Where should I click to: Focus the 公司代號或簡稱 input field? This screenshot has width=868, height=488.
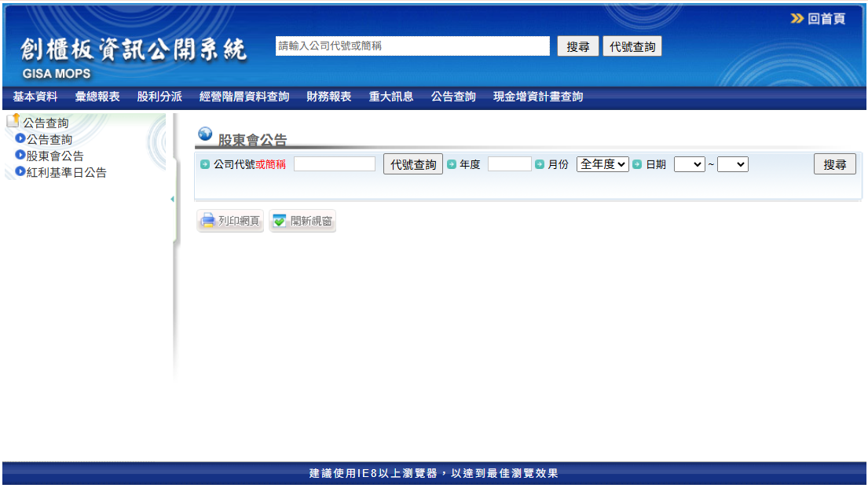[335, 164]
